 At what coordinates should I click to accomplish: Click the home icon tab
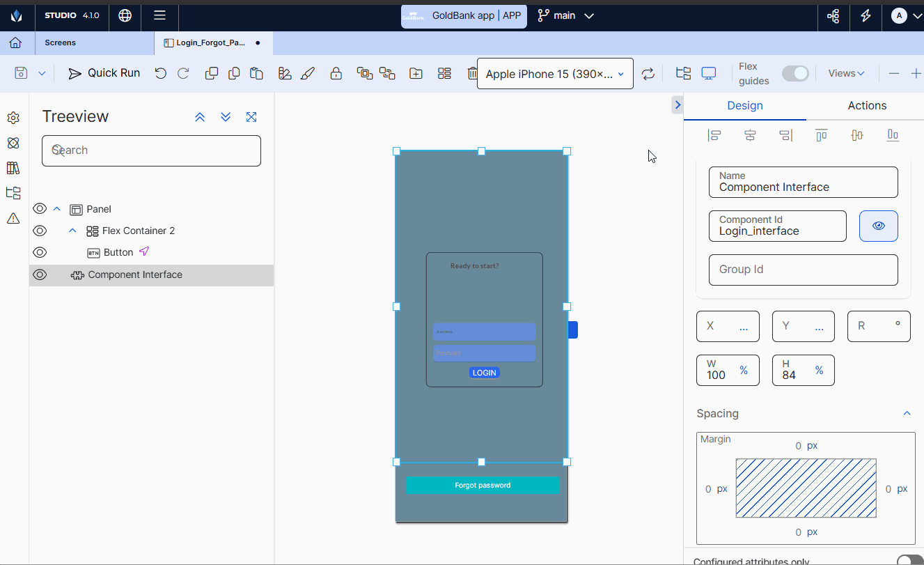click(x=15, y=43)
